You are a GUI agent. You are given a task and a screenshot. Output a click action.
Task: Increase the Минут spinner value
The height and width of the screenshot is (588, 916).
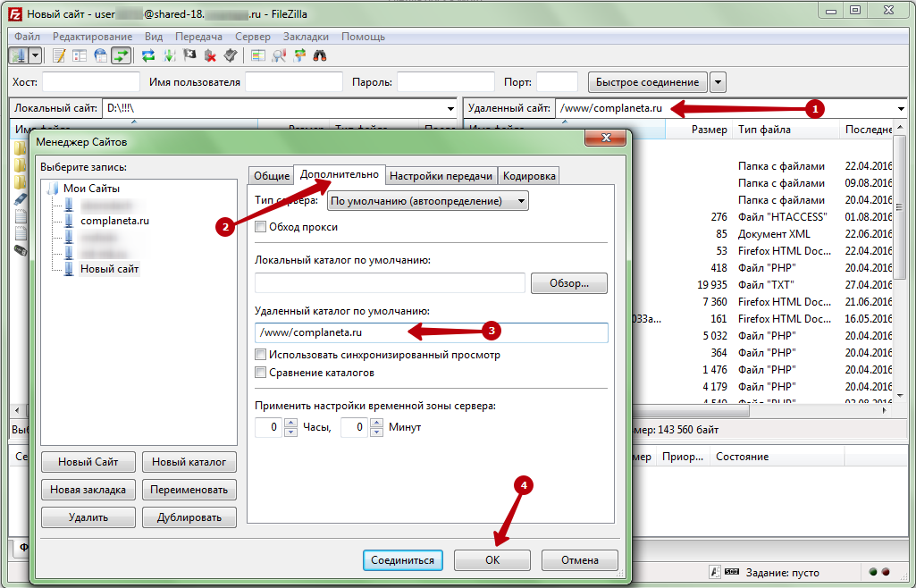point(377,423)
